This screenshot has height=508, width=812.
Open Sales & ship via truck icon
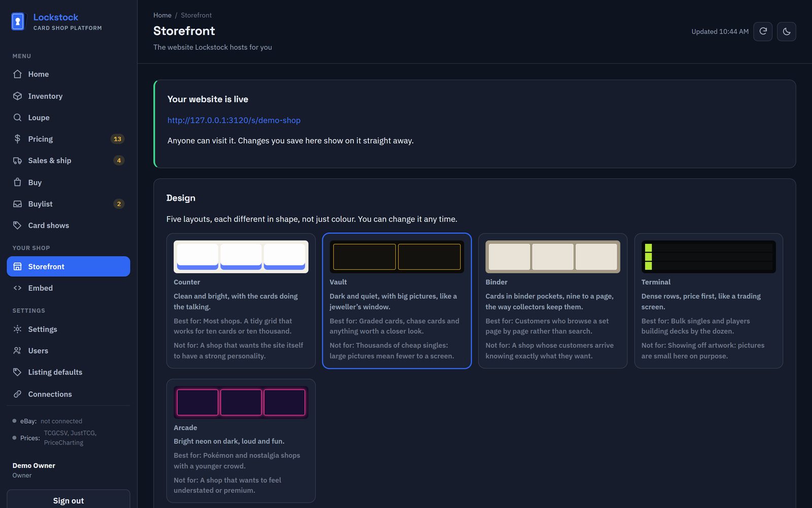point(17,161)
